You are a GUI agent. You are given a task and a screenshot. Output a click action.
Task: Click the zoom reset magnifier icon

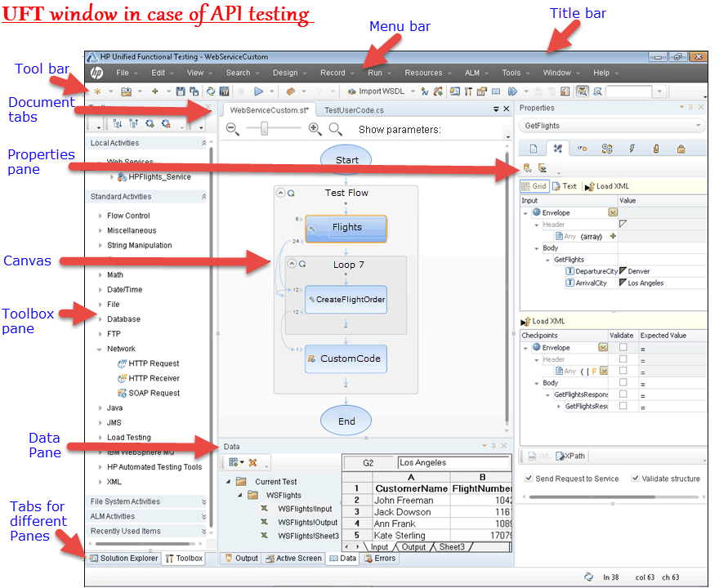[x=335, y=129]
